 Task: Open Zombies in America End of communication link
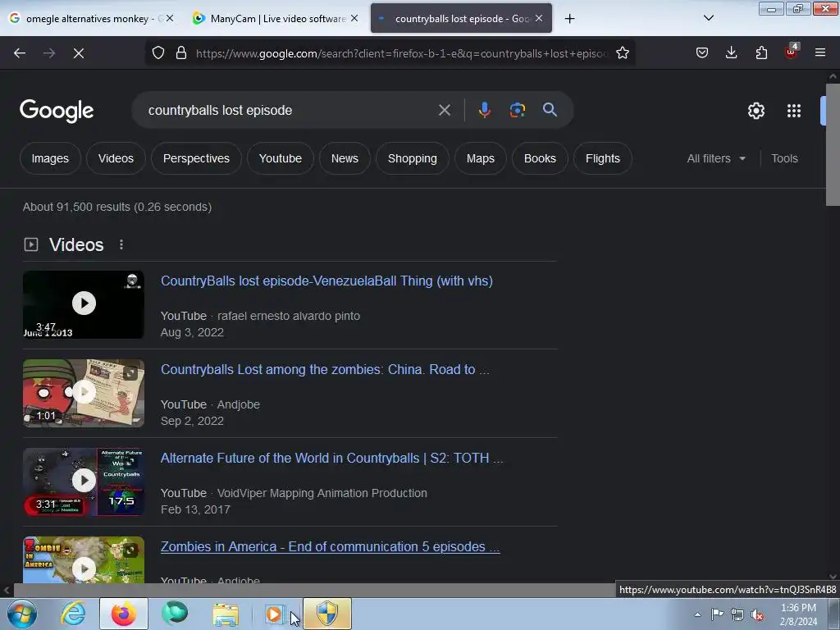[x=330, y=546]
